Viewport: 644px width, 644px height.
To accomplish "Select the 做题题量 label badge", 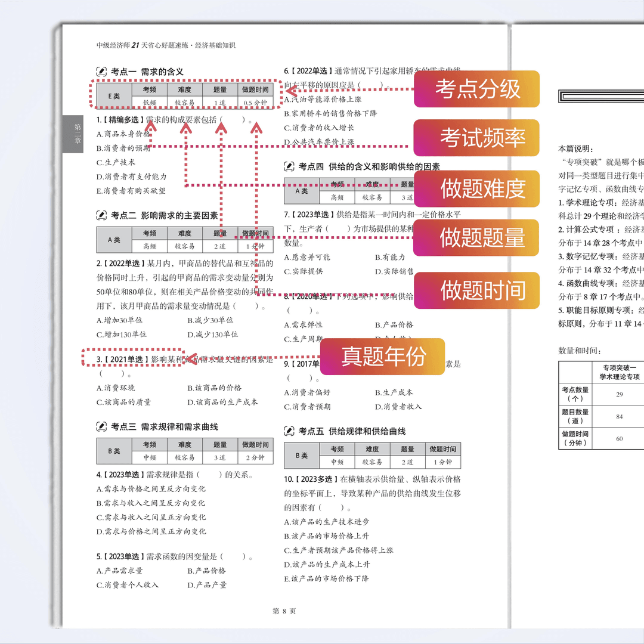I will click(476, 237).
